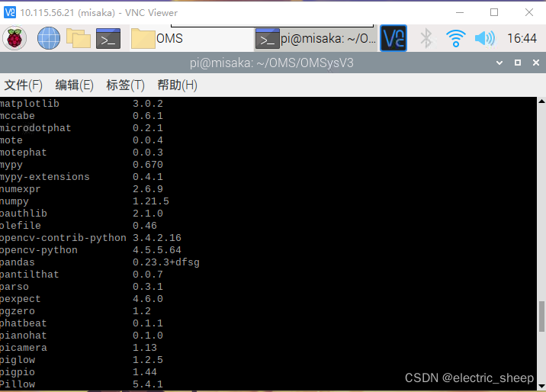Maximize the pi@misaka terminal window
Image resolution: width=546 pixels, height=392 pixels.
coord(518,63)
